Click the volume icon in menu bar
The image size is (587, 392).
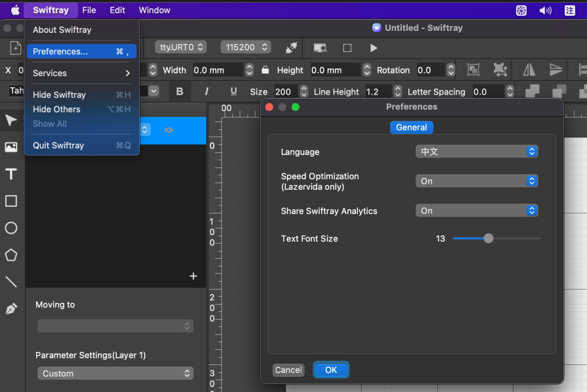(546, 11)
